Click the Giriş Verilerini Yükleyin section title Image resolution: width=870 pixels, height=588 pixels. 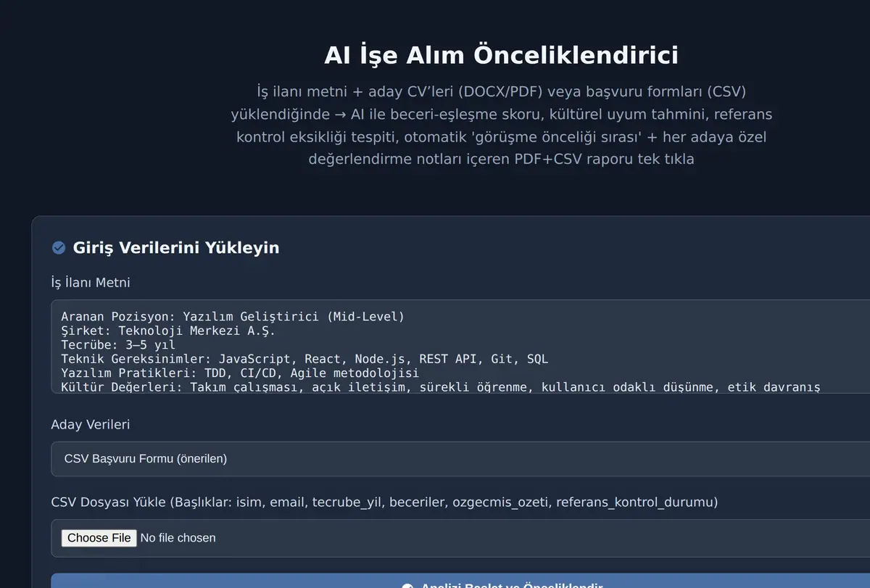click(176, 248)
